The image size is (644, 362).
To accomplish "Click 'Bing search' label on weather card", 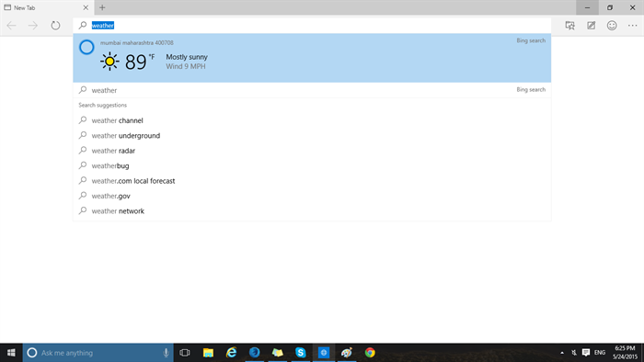I will click(x=531, y=40).
